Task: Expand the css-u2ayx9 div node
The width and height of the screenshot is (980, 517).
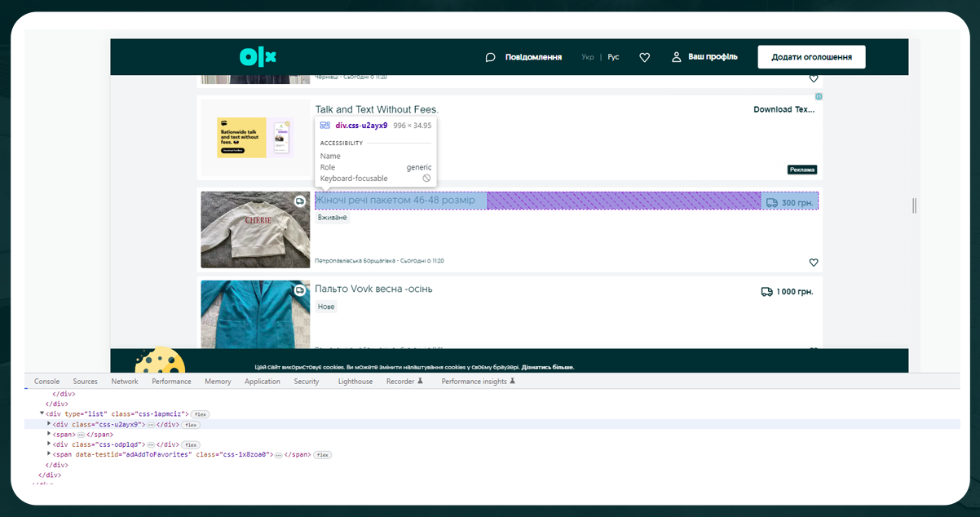Action: [48, 424]
